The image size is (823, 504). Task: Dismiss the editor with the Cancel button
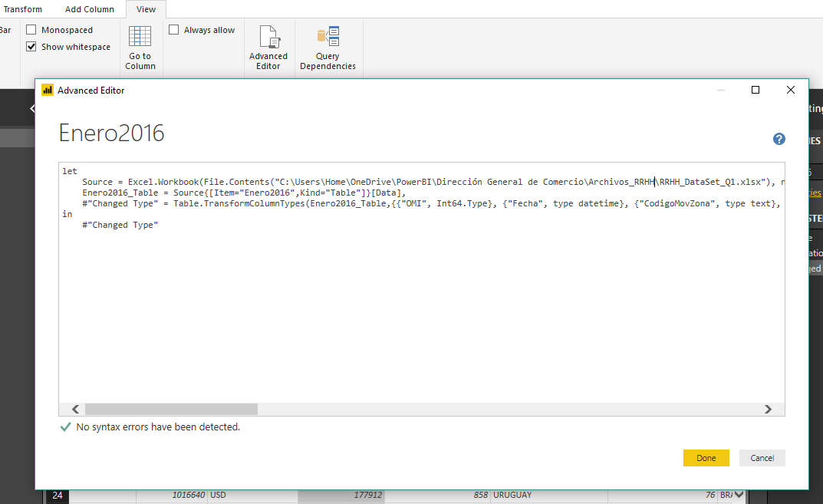(x=762, y=457)
